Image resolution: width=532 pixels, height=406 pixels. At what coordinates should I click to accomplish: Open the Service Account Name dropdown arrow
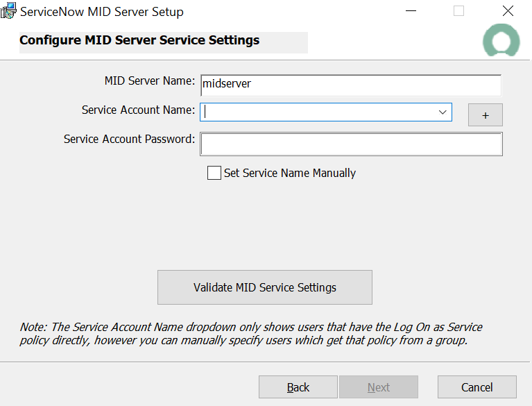click(x=443, y=112)
